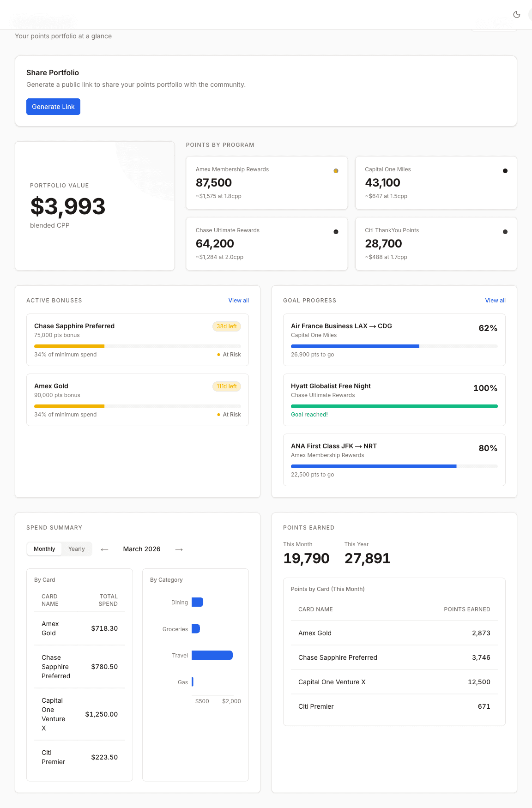
Task: Switch spend summary to Yearly
Action: tap(77, 549)
